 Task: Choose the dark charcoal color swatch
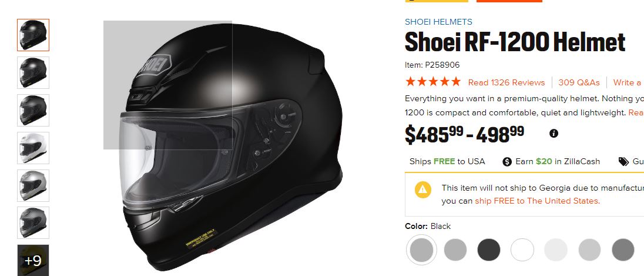click(x=489, y=250)
